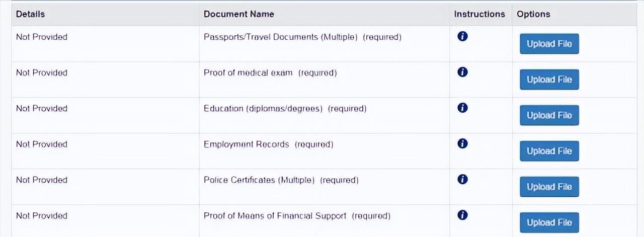Open the Education diplomas/degrees info icon

tap(463, 108)
